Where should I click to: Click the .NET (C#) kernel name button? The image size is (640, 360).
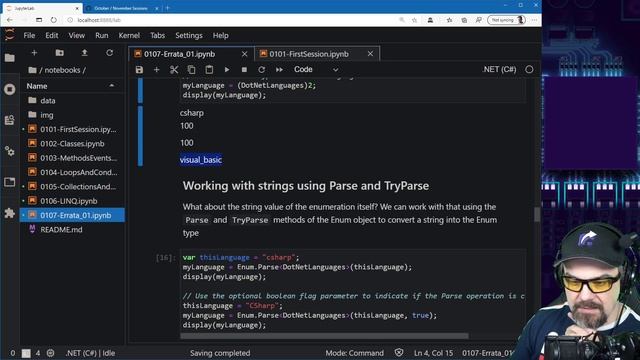point(499,69)
